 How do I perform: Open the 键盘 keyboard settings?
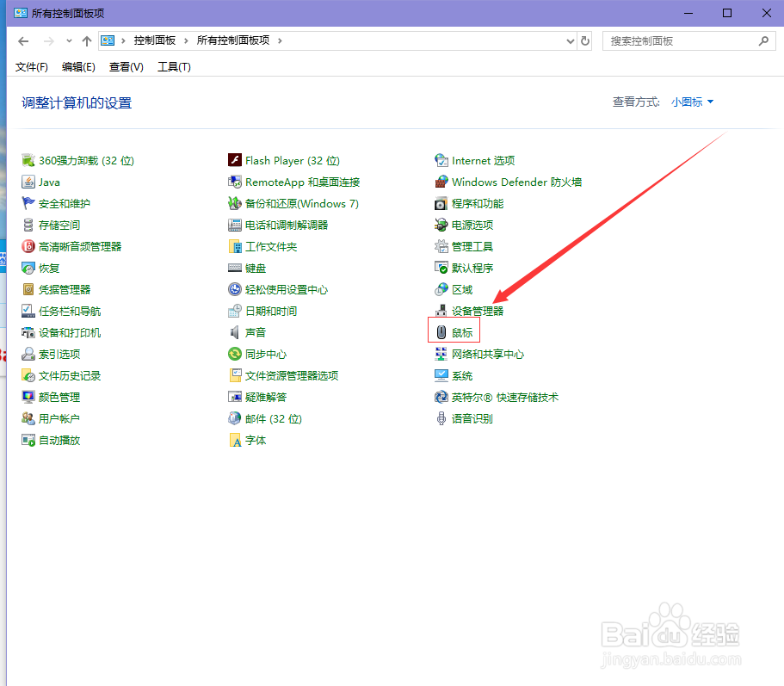coord(257,268)
